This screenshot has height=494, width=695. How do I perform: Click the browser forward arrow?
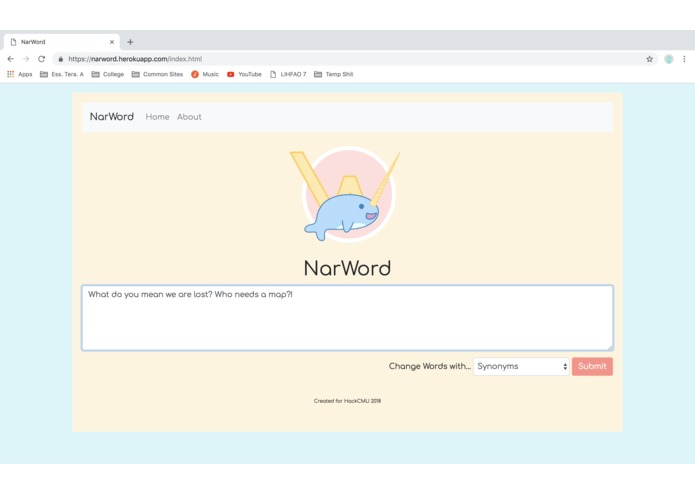tap(26, 59)
